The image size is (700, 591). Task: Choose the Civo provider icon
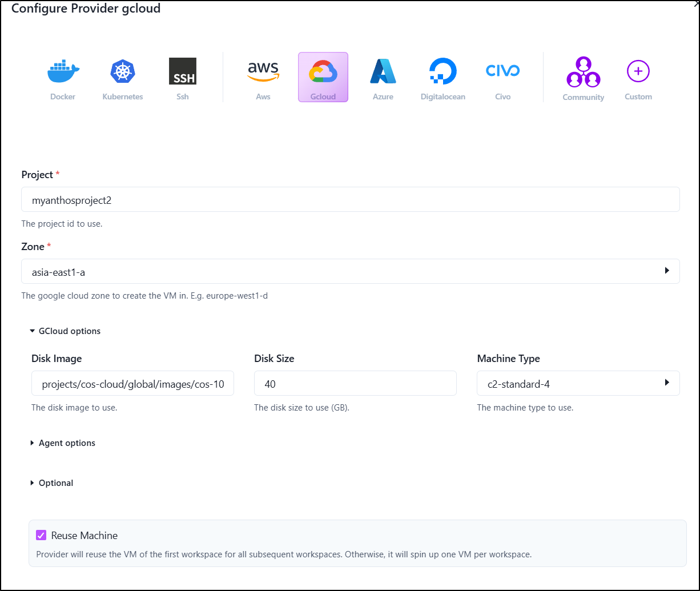503,77
